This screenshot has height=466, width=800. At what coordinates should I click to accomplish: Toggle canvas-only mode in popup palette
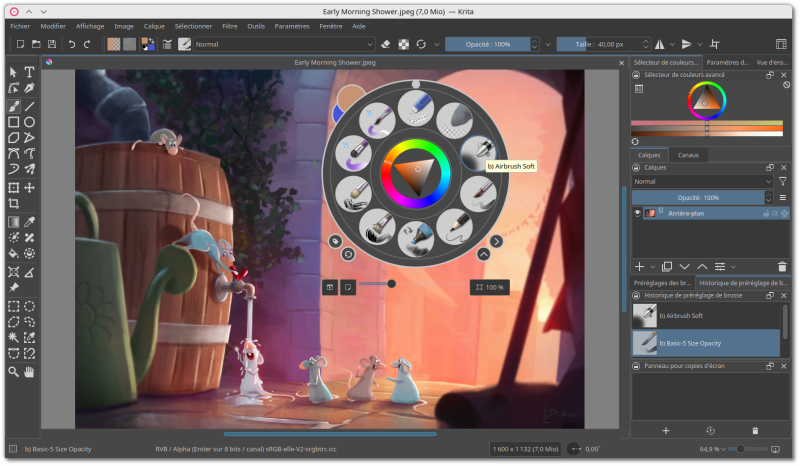(348, 287)
